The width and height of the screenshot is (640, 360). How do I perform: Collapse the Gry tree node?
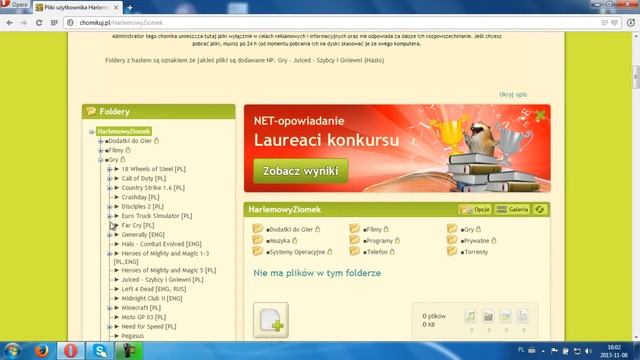pos(100,160)
